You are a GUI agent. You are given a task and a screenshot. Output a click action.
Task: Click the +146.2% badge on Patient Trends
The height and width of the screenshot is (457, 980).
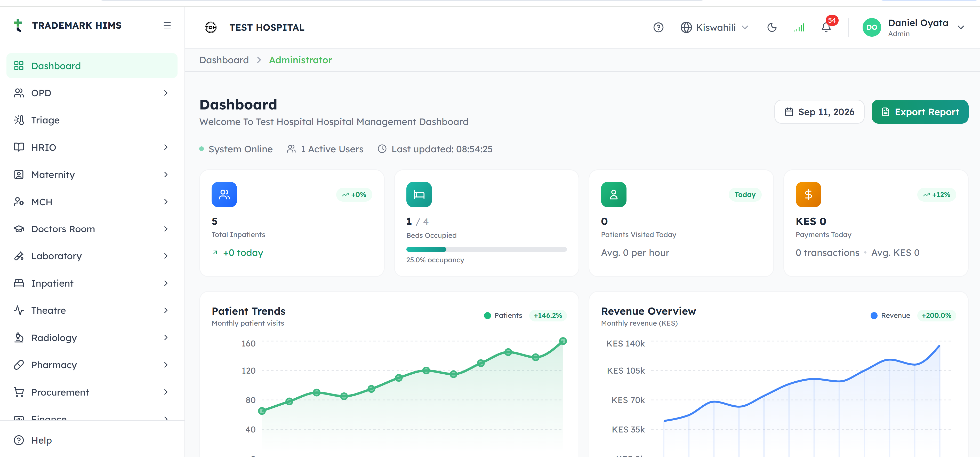pyautogui.click(x=548, y=316)
